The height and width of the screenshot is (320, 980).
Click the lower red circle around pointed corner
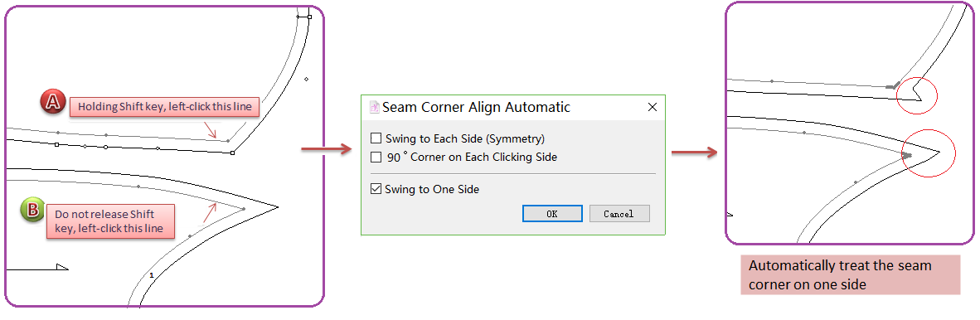point(930,153)
